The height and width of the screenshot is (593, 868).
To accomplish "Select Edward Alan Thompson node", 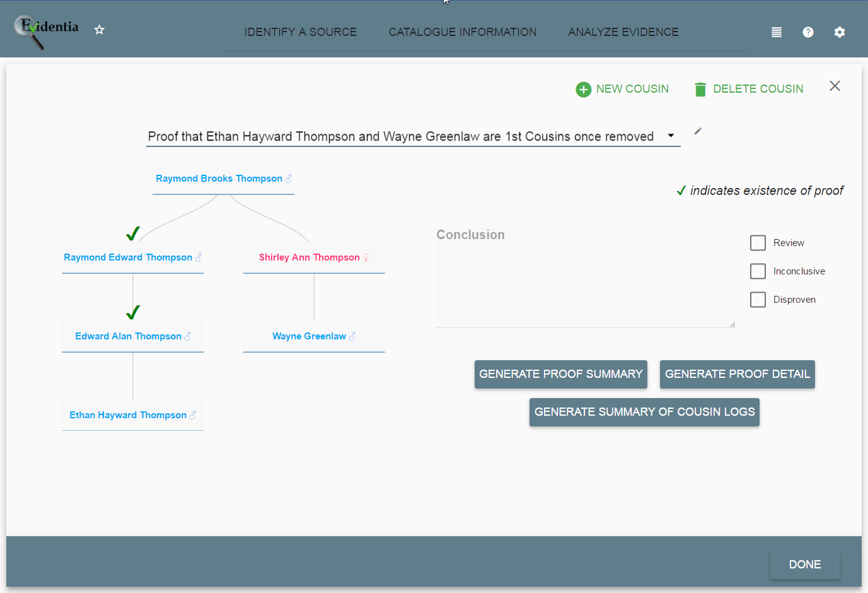I will pos(132,336).
